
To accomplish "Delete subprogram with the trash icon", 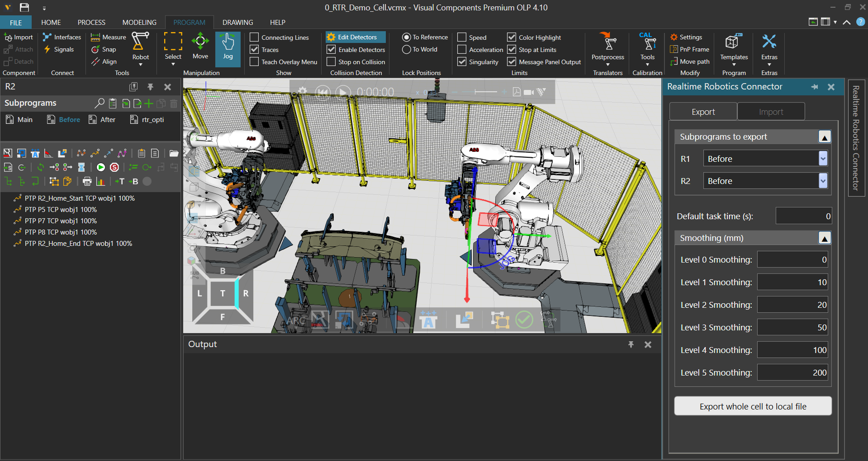I will (174, 103).
